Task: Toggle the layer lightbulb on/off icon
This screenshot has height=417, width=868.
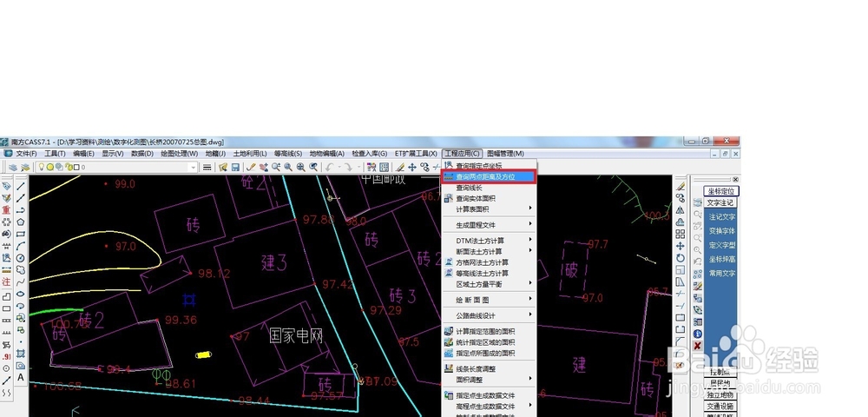Action: click(41, 168)
